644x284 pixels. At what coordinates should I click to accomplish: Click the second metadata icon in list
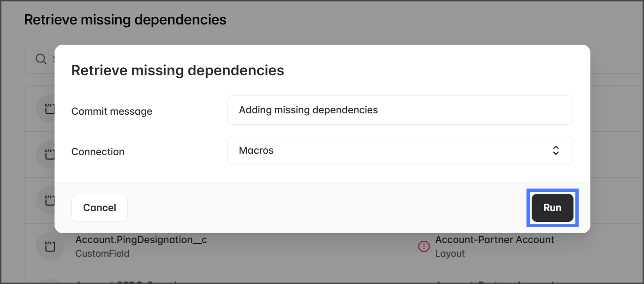tap(50, 154)
